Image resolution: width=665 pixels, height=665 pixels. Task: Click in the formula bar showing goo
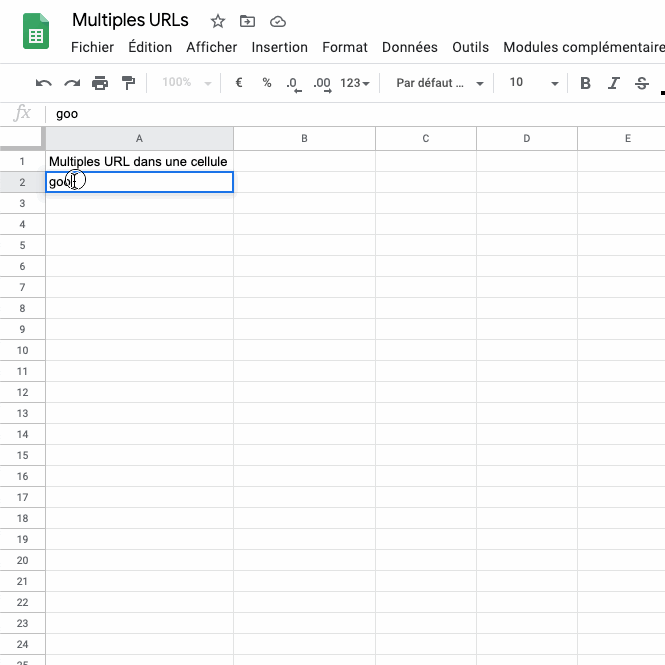[x=356, y=114]
